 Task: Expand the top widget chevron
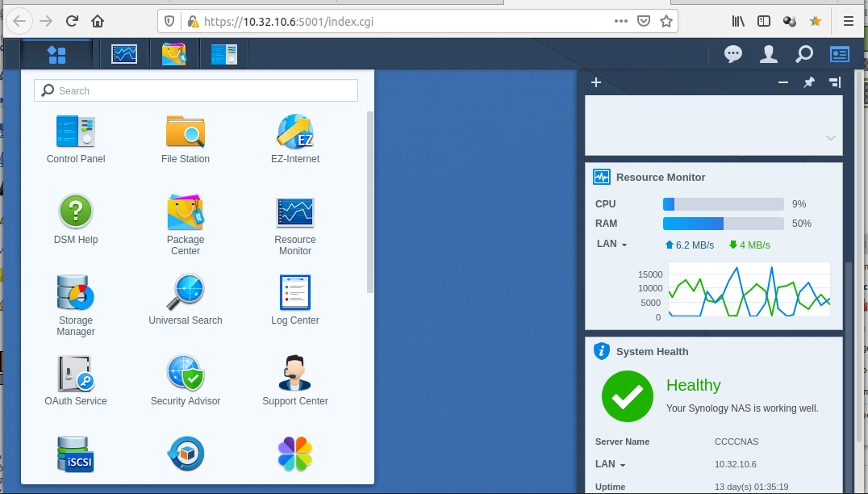pos(830,138)
